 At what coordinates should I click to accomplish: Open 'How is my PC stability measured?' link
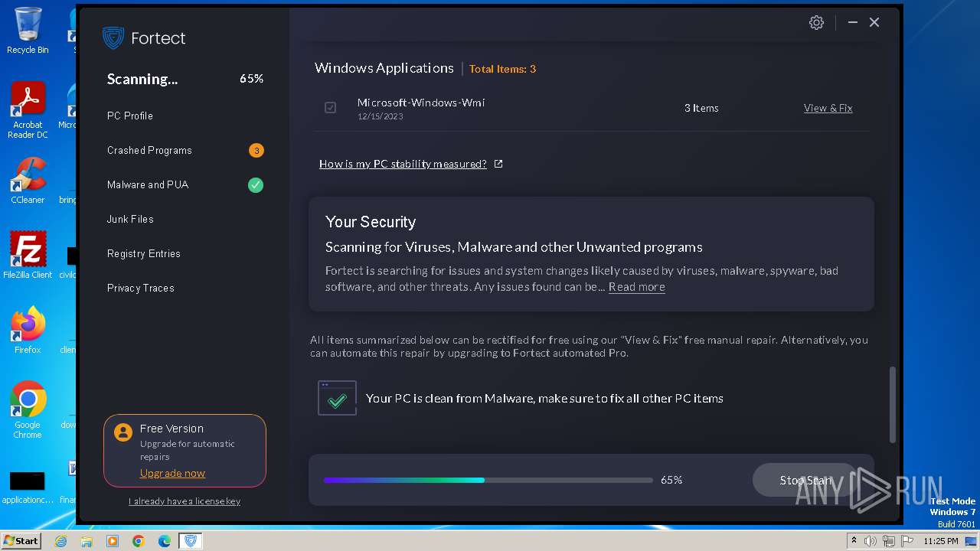(403, 164)
